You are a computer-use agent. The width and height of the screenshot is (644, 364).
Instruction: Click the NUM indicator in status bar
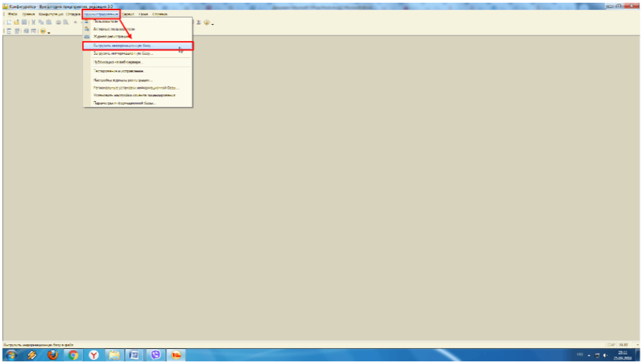click(624, 345)
